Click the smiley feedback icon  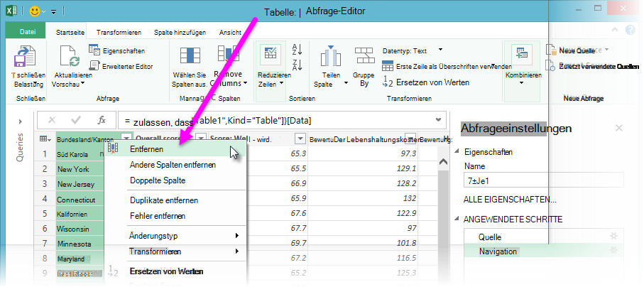pos(35,11)
